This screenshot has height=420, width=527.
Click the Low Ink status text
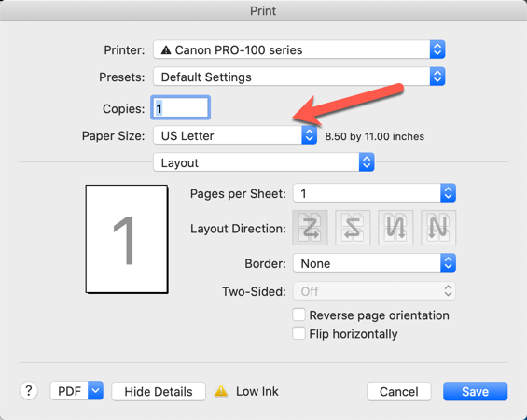coord(257,391)
